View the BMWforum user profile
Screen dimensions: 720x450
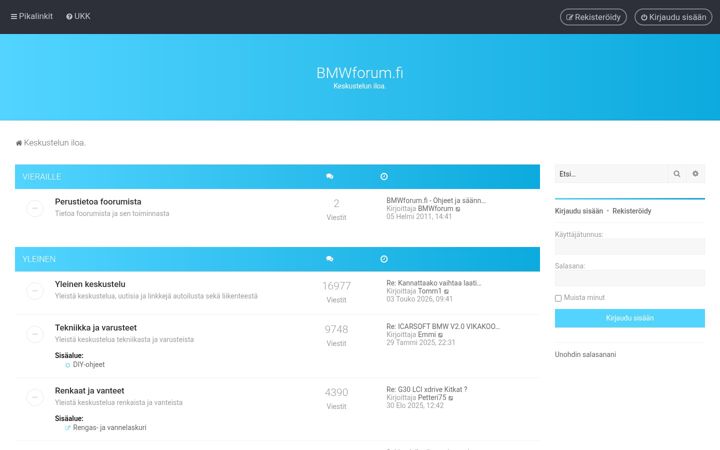click(435, 208)
